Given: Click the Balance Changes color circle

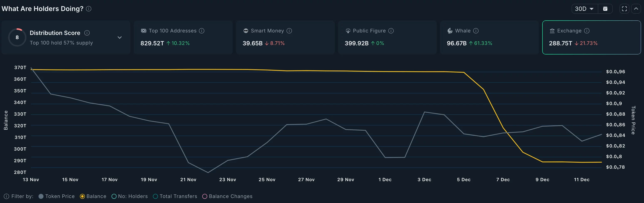Looking at the screenshot, I should click(x=205, y=196).
